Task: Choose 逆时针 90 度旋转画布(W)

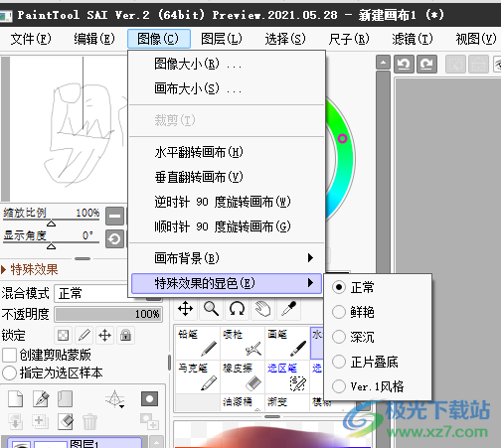Action: click(227, 202)
